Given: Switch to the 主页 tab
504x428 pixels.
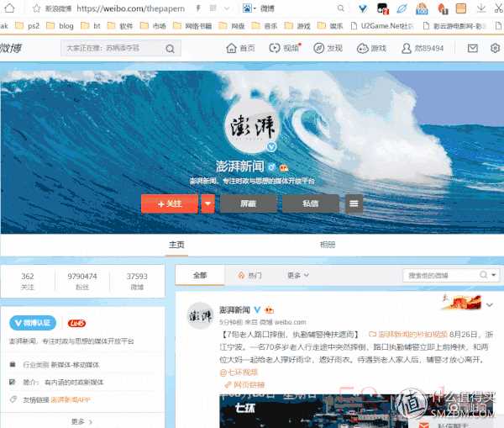Looking at the screenshot, I should pos(176,245).
